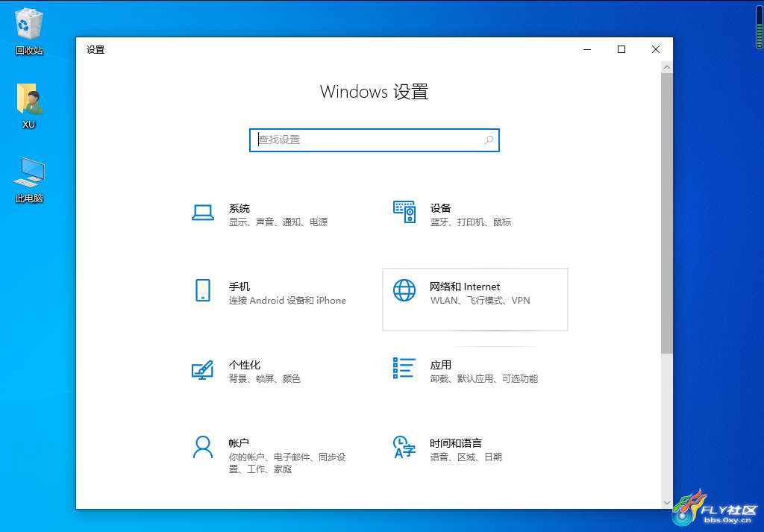Click the 个性化 category title
Viewport: 764px width, 532px height.
pos(245,365)
